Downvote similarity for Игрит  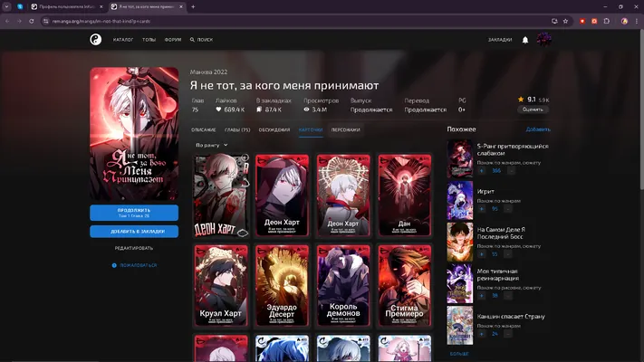(x=508, y=209)
